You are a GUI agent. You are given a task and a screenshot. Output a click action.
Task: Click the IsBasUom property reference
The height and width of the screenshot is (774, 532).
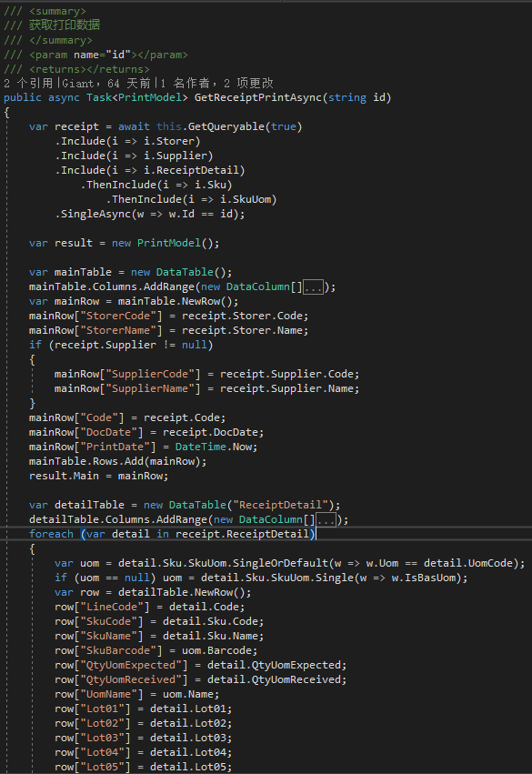429,578
